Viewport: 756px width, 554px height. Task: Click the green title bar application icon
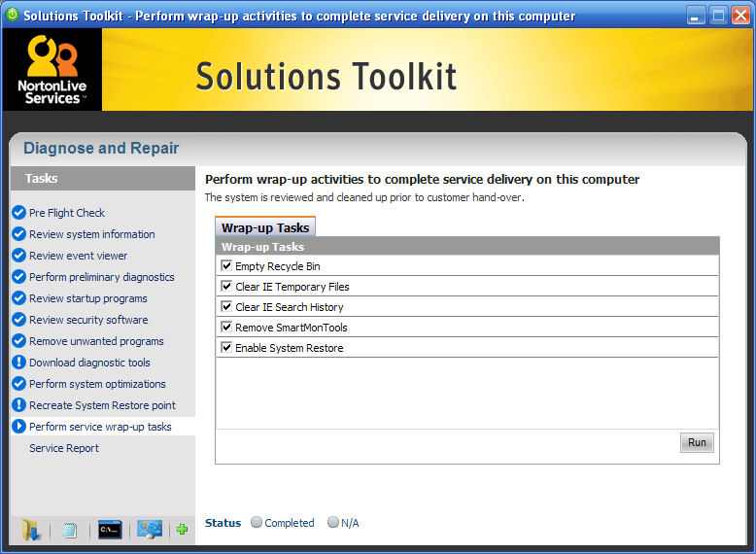click(x=12, y=15)
